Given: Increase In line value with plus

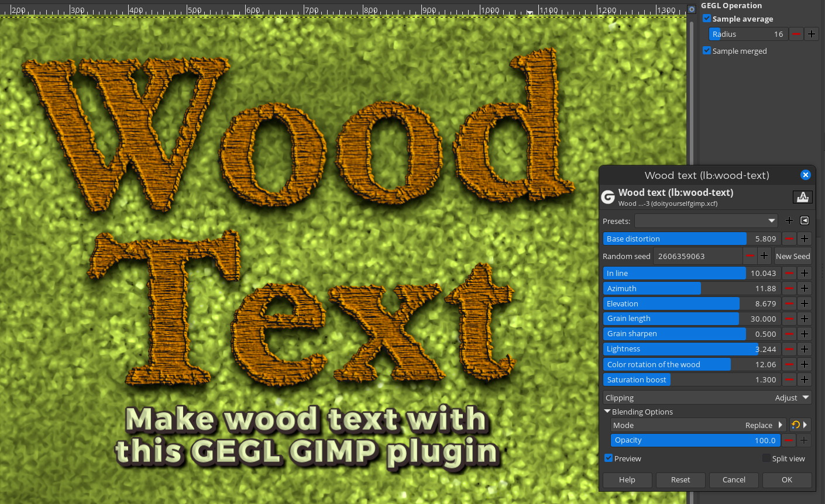Looking at the screenshot, I should 805,273.
